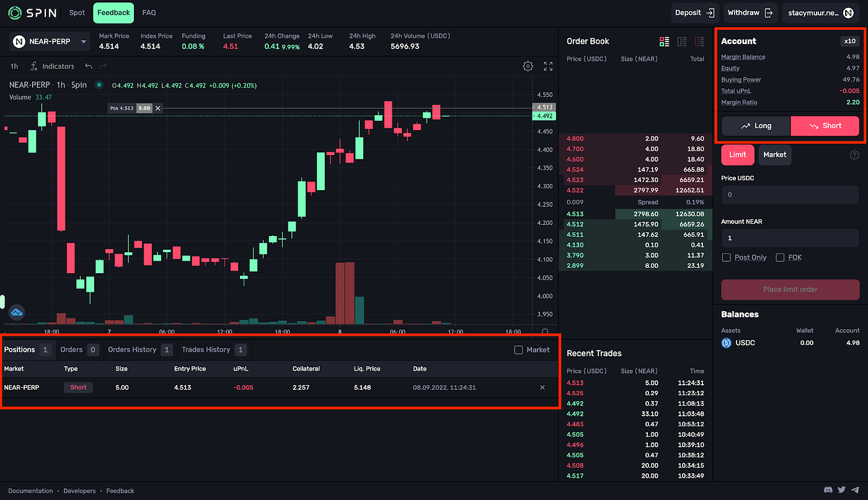Click the Deposit button

[694, 12]
